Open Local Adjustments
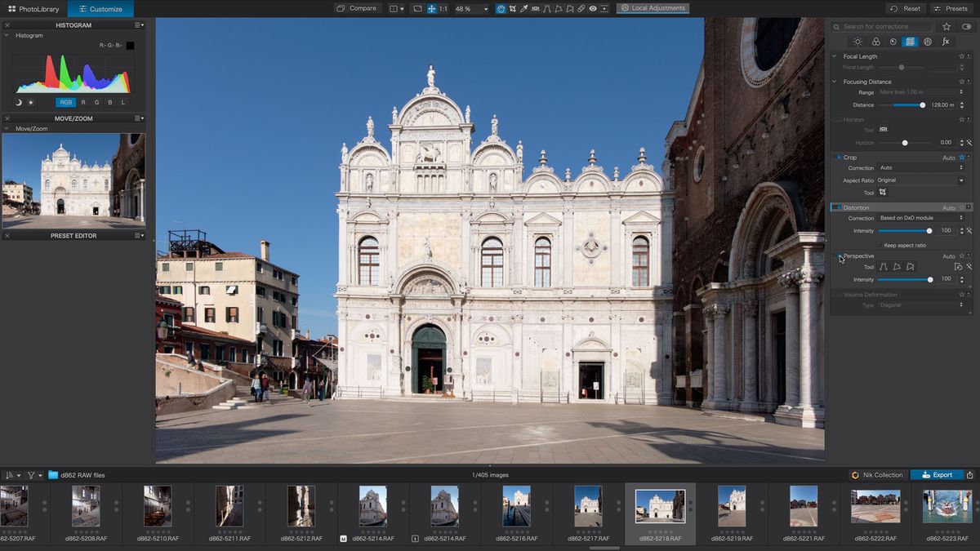980x551 pixels. pos(653,8)
